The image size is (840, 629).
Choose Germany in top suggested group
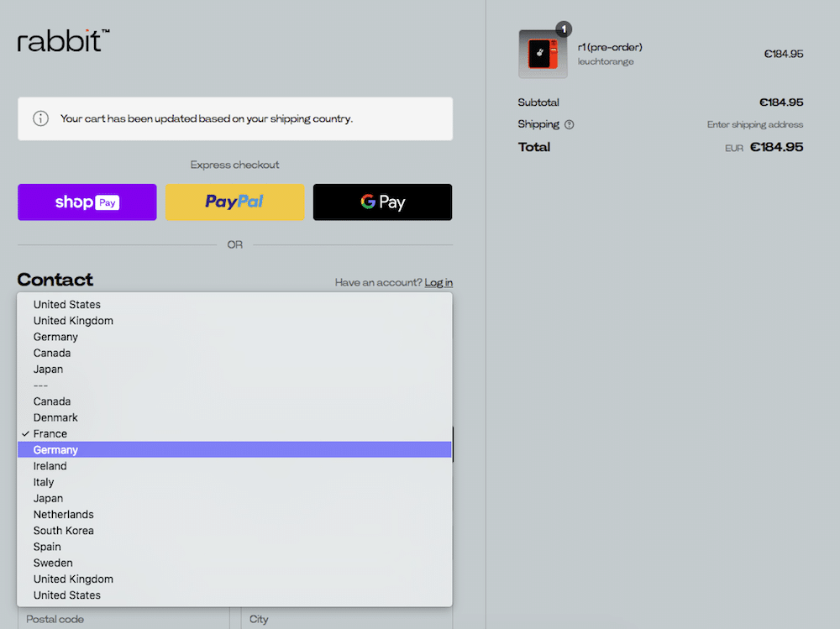pos(234,337)
